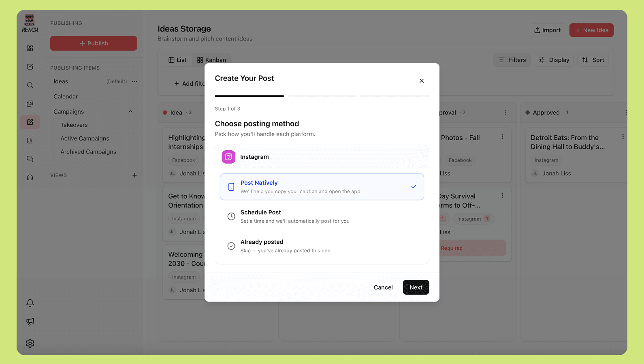Select the Post Natively option
The height and width of the screenshot is (364, 644).
(x=322, y=187)
